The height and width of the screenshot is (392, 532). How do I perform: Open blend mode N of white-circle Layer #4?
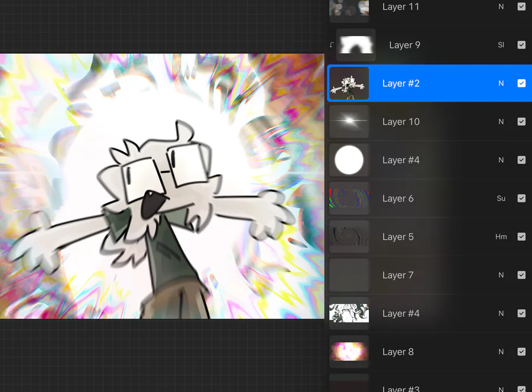(501, 160)
